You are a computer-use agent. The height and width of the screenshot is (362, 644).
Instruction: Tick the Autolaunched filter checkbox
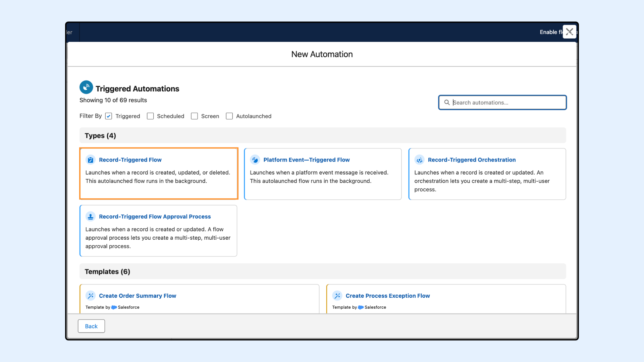coord(229,116)
